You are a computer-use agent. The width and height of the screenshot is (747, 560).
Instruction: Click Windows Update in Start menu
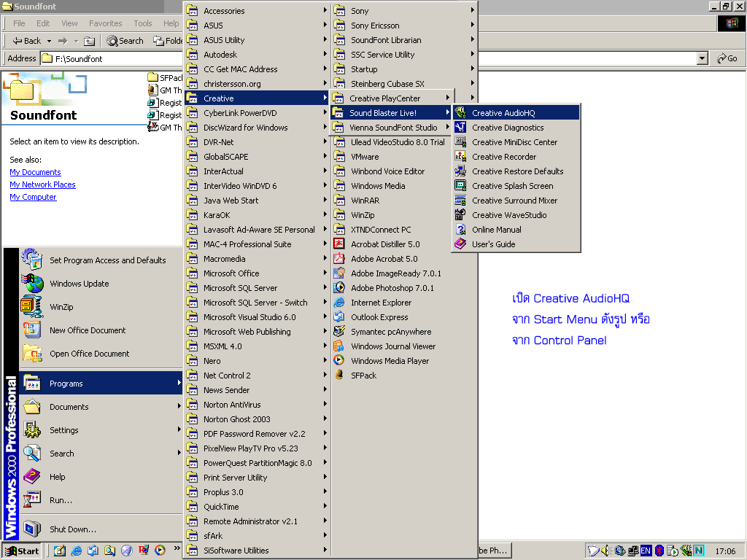(x=101, y=284)
